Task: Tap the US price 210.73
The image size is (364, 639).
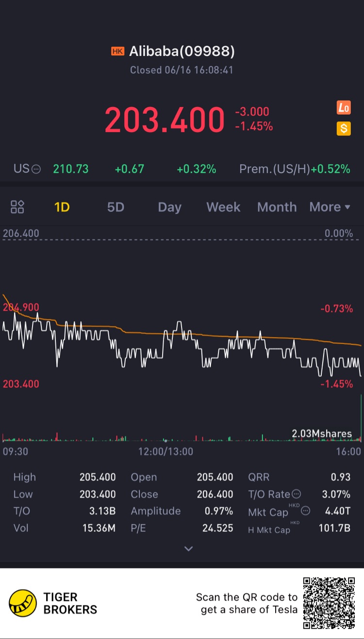Action: [71, 169]
